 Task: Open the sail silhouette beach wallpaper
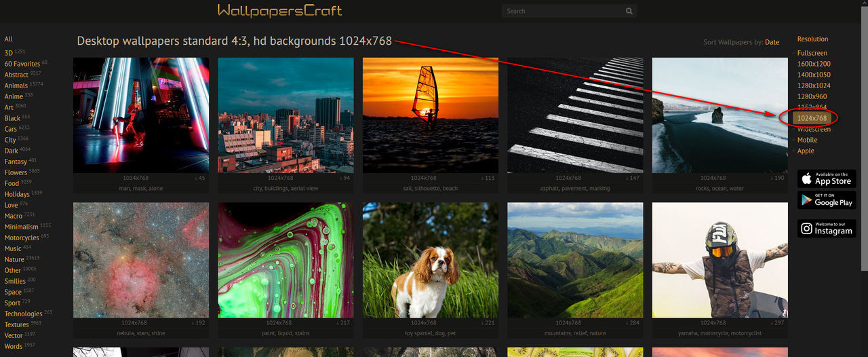[431, 115]
